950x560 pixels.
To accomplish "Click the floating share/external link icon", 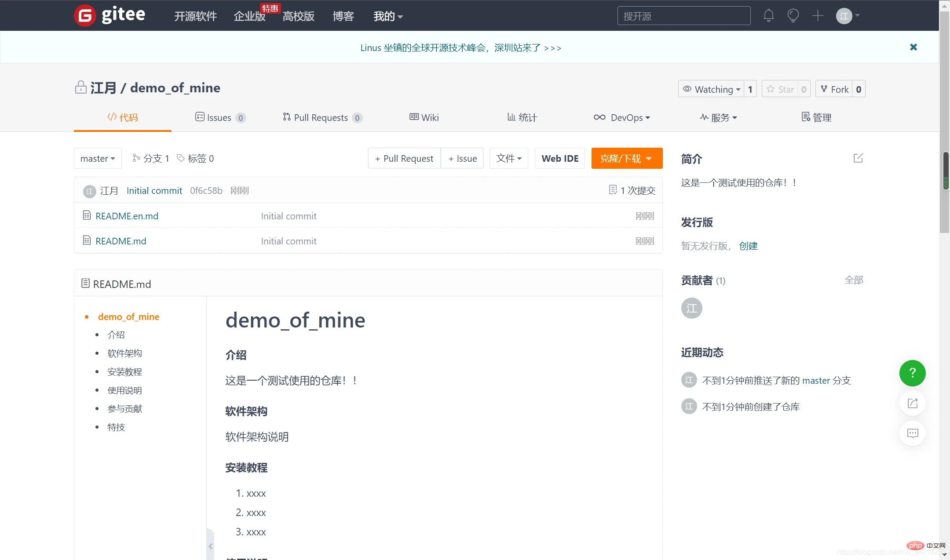I will (x=913, y=404).
